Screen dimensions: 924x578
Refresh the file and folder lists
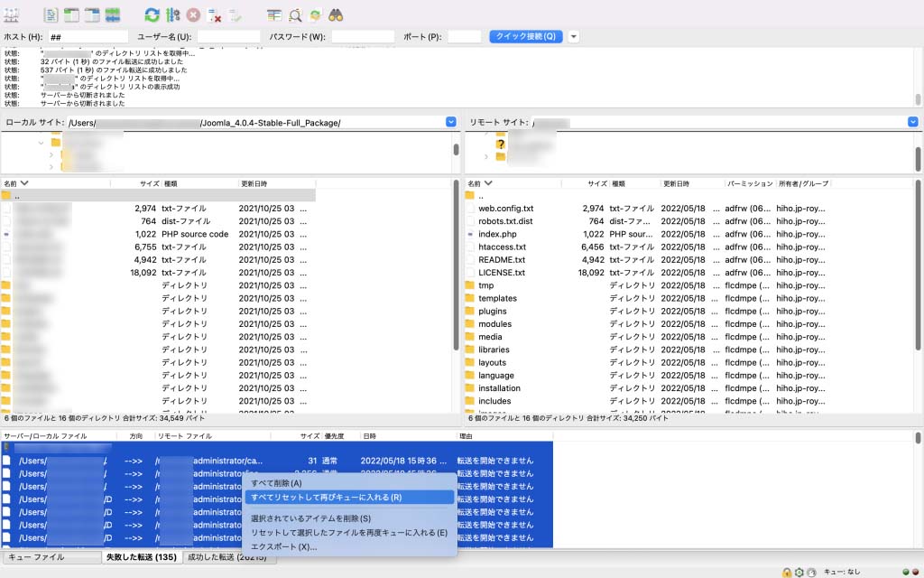(152, 14)
